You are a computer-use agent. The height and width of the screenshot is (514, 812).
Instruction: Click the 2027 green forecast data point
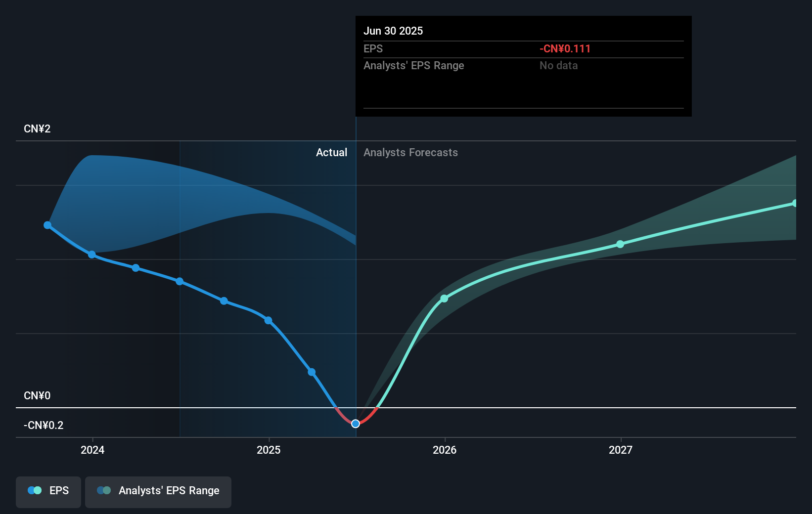point(620,244)
